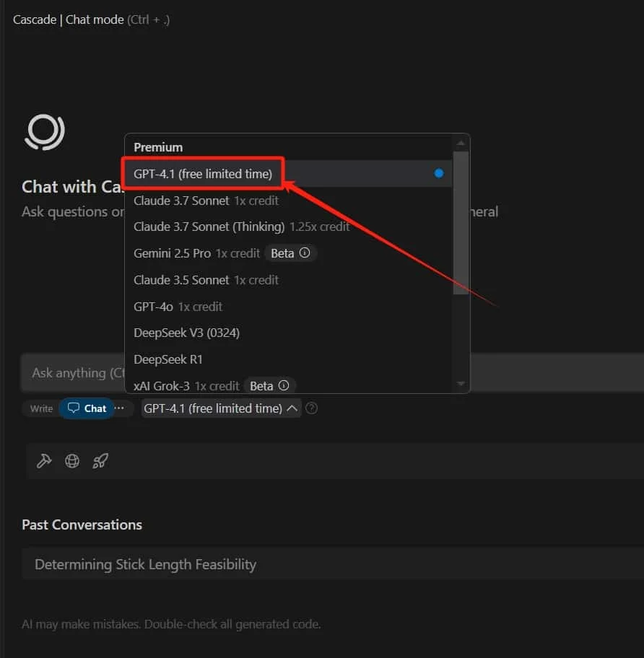Image resolution: width=644 pixels, height=658 pixels.
Task: Click blue selected dot on GPT-4.1 row
Action: (x=439, y=173)
